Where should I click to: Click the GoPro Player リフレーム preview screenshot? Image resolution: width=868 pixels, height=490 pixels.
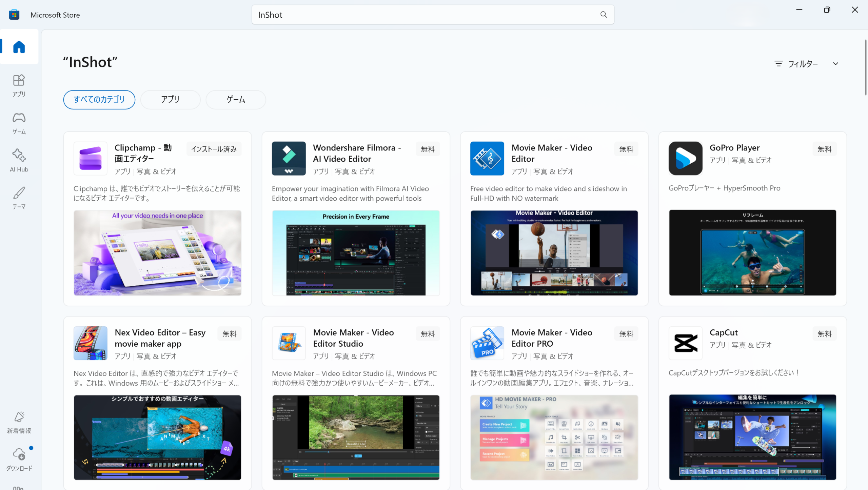point(752,252)
